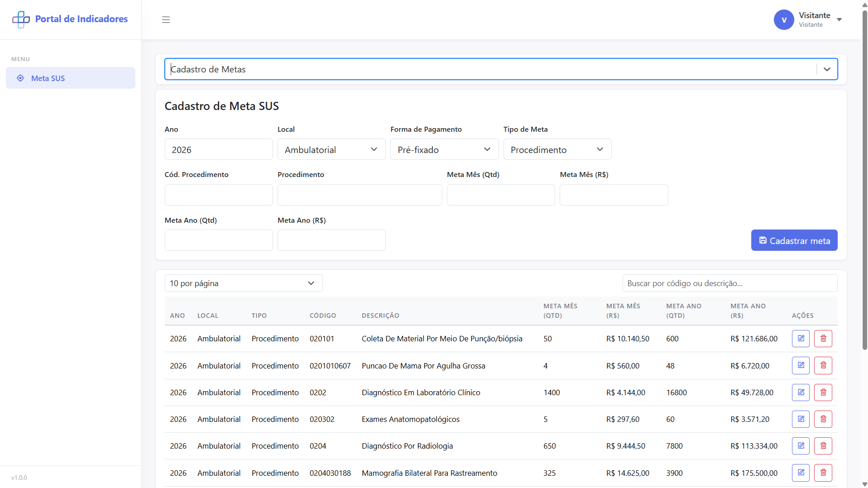Viewport: 868px width, 488px height.
Task: Click the Cód. Procedimento input field
Action: click(x=219, y=195)
